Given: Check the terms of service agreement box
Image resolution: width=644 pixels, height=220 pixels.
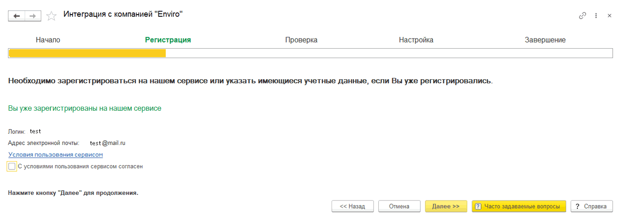Looking at the screenshot, I should click(12, 166).
